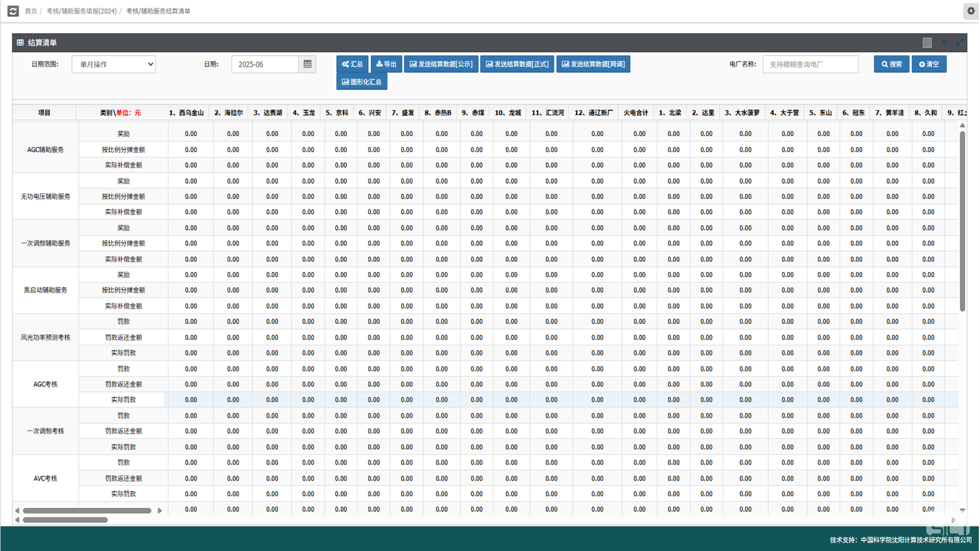The width and height of the screenshot is (980, 551).
Task: Click the 电厂名称 search input field
Action: click(810, 64)
